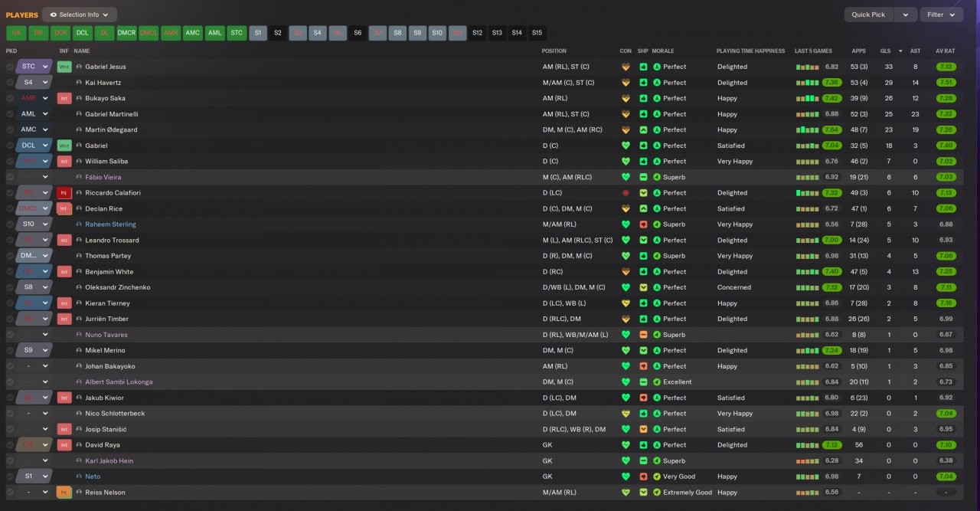Toggle the pick circle for William Saliba
The height and width of the screenshot is (511, 980).
[10, 162]
